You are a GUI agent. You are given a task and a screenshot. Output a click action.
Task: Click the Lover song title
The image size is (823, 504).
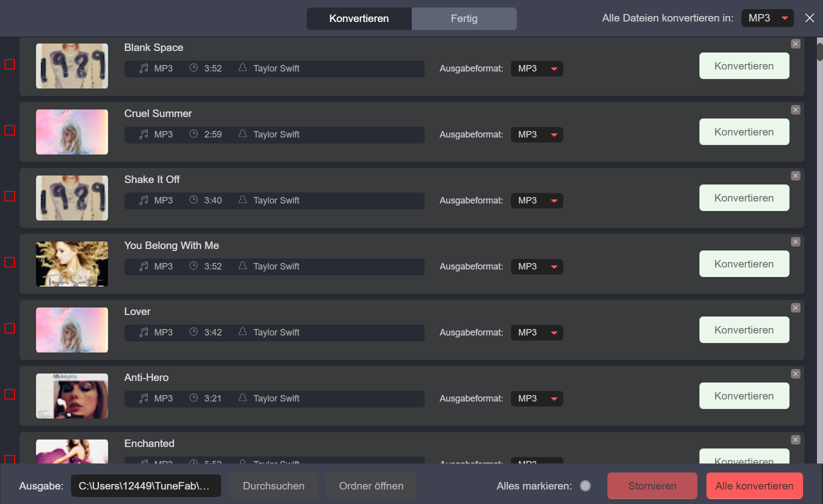coord(138,311)
